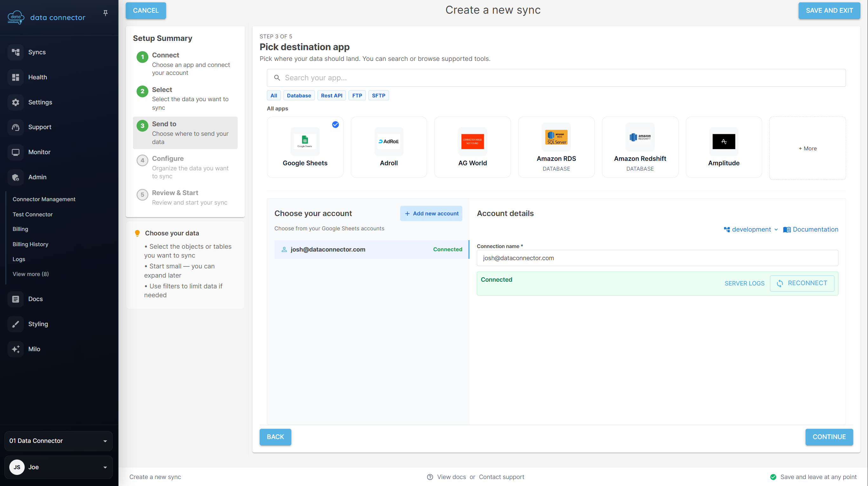Click the RECONNECT button
This screenshot has height=486, width=868.
click(802, 283)
